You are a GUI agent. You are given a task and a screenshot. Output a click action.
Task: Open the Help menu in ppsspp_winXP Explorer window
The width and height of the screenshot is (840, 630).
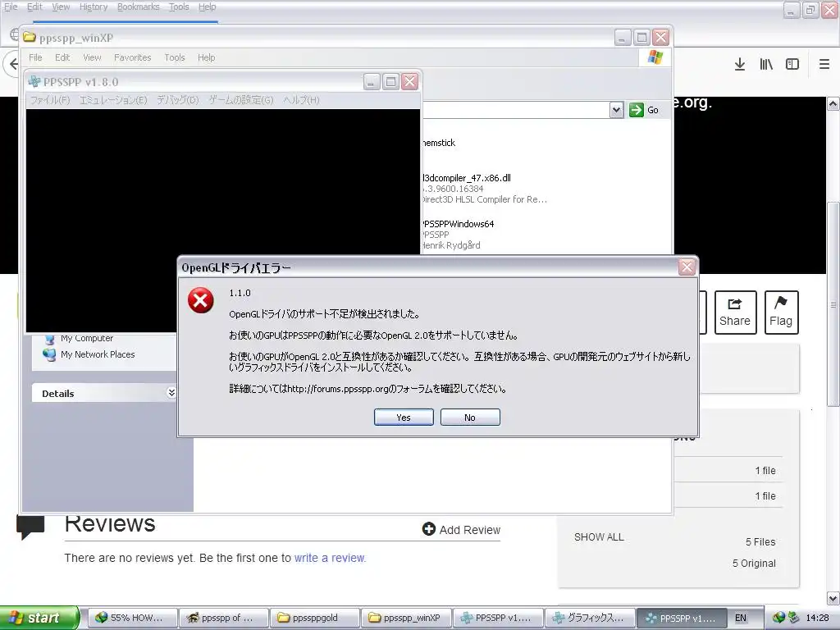206,57
